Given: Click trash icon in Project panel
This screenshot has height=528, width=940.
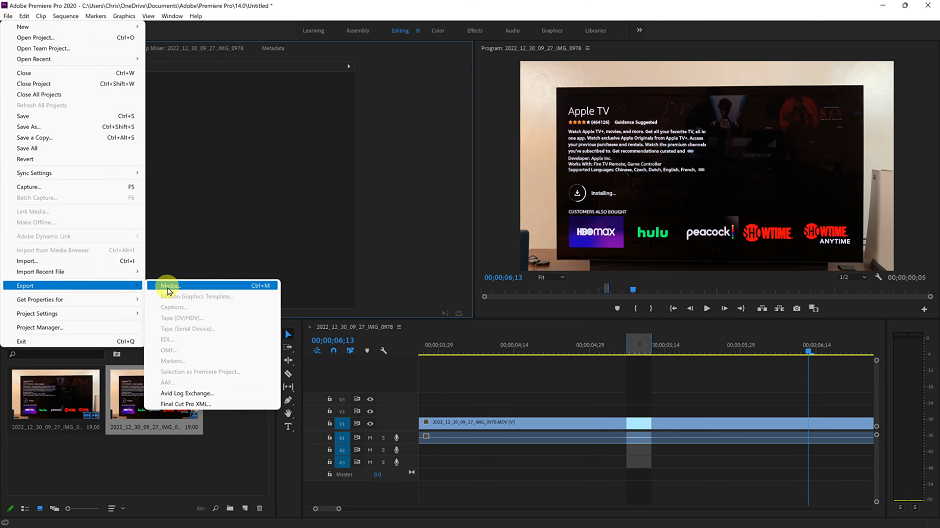Looking at the screenshot, I should (x=260, y=508).
